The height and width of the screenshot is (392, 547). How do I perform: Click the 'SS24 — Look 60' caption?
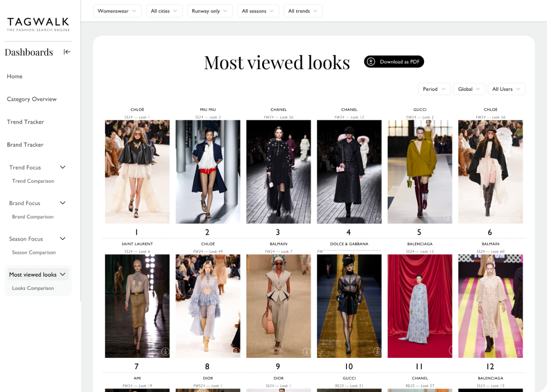point(490,252)
